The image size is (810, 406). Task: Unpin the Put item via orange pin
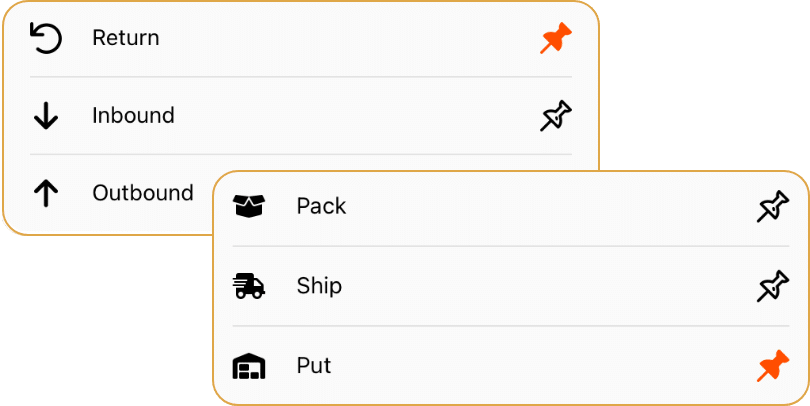(773, 366)
